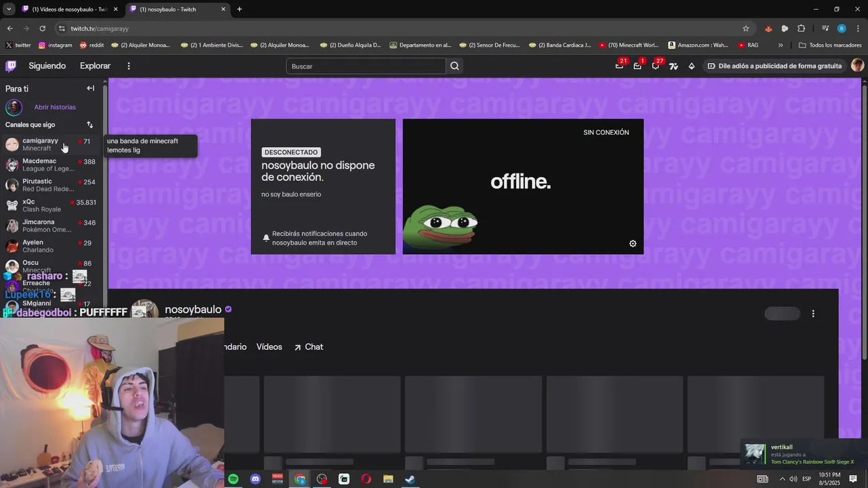Open the reddit bookmark
The width and height of the screenshot is (868, 488).
pyautogui.click(x=92, y=45)
